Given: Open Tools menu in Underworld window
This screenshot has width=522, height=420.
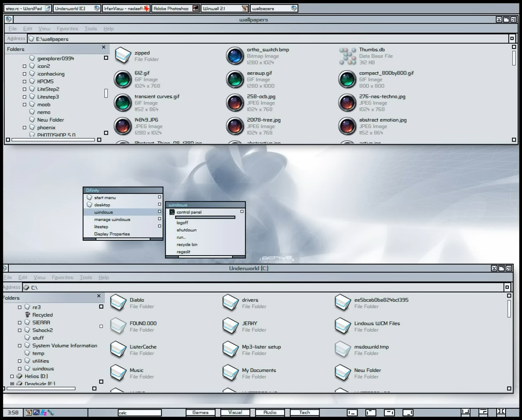Looking at the screenshot, I should [x=86, y=277].
